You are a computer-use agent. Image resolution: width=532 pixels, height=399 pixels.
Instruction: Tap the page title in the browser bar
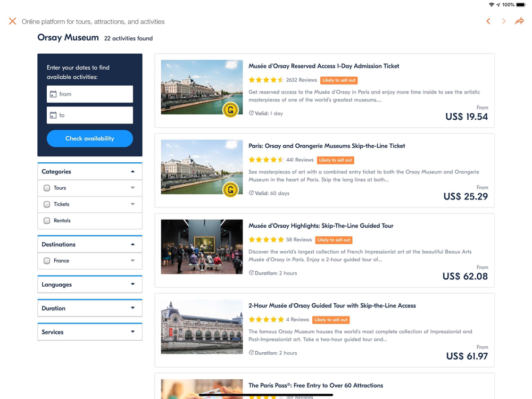93,21
